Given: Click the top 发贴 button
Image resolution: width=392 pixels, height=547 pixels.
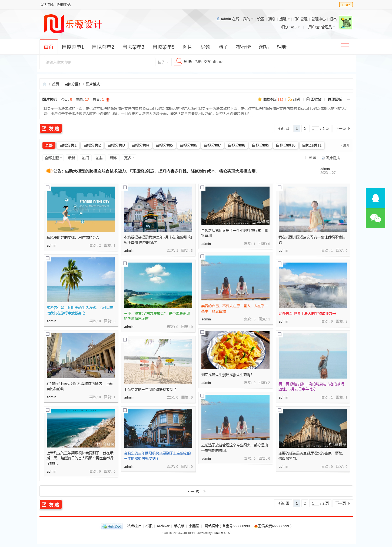Looking at the screenshot, I should (x=51, y=128).
